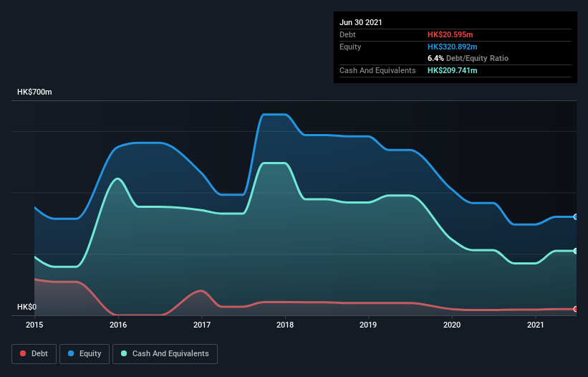The height and width of the screenshot is (377, 588).
Task: Select the Debt endpoint marker at Jun 2021
Action: [x=576, y=309]
